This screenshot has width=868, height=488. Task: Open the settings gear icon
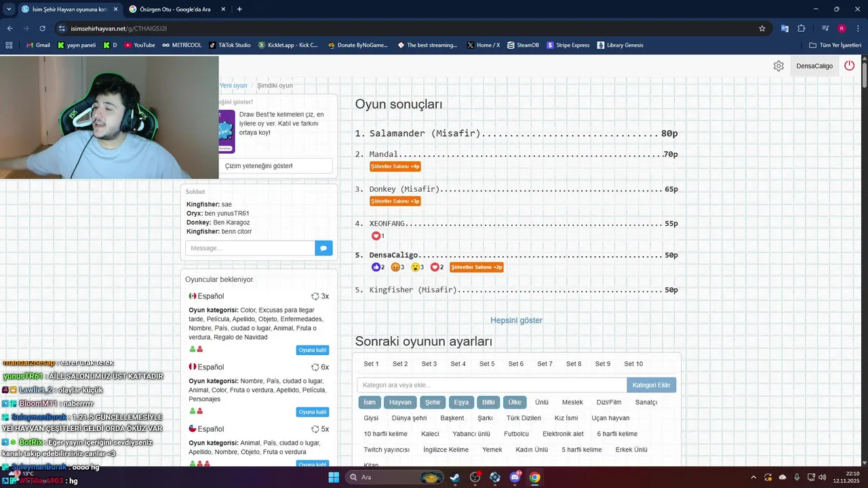point(778,66)
